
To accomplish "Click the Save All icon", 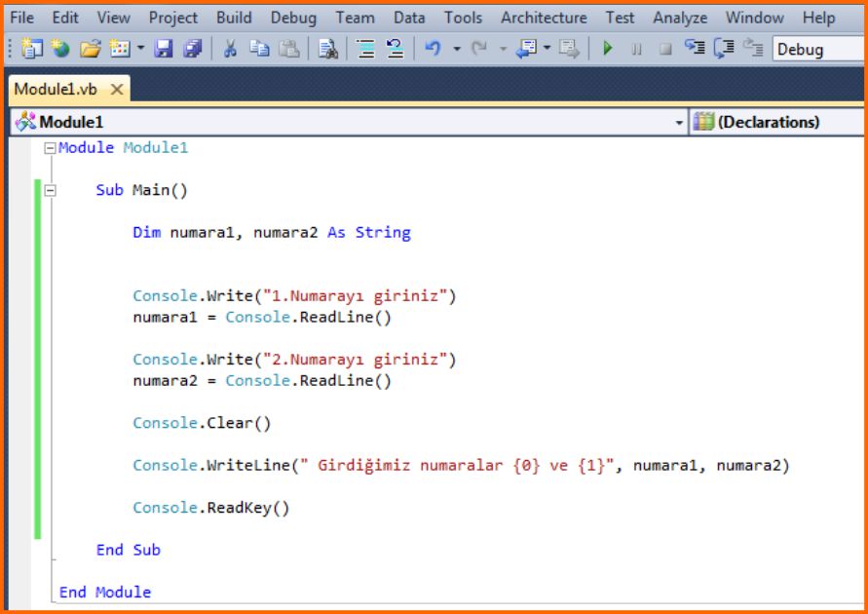I will [x=192, y=49].
